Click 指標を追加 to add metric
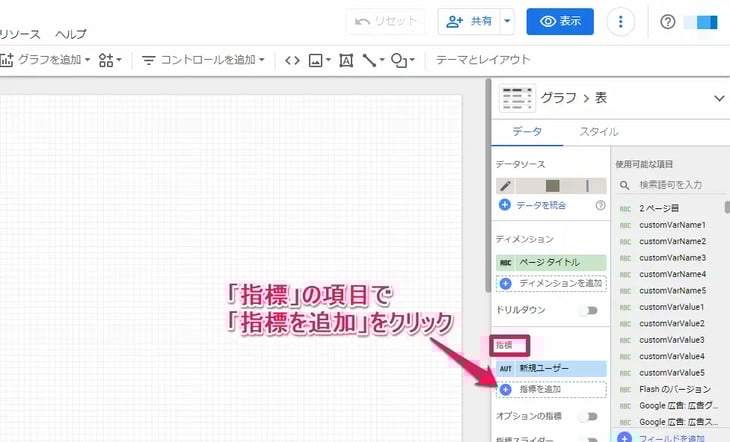This screenshot has width=730, height=442. [x=550, y=389]
